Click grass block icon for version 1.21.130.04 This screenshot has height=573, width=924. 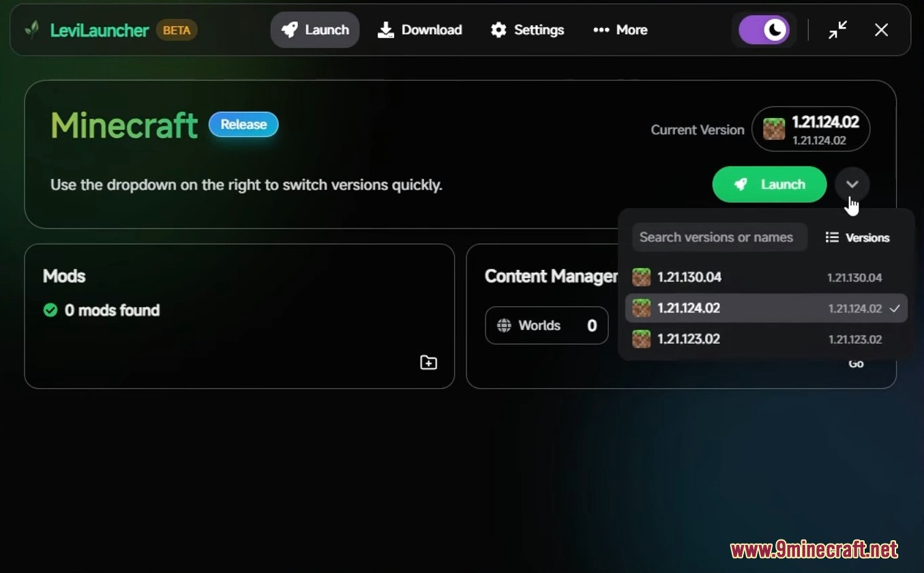[641, 277]
